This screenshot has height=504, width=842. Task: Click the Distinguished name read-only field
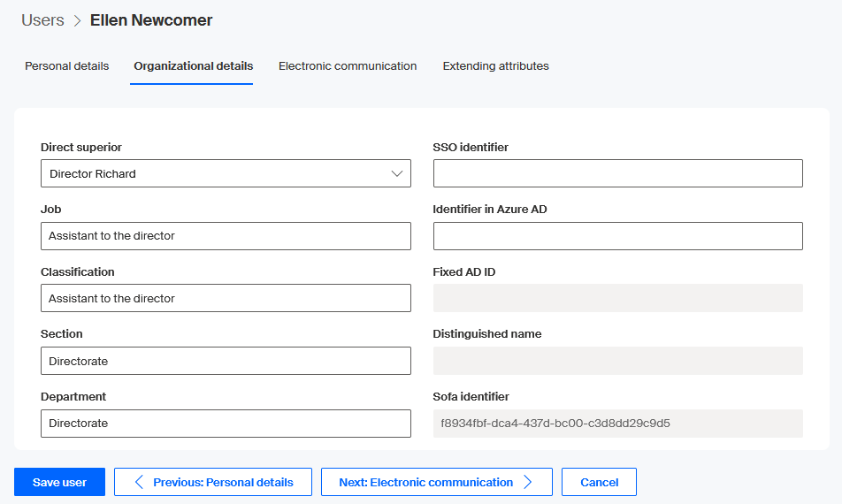pyautogui.click(x=617, y=362)
